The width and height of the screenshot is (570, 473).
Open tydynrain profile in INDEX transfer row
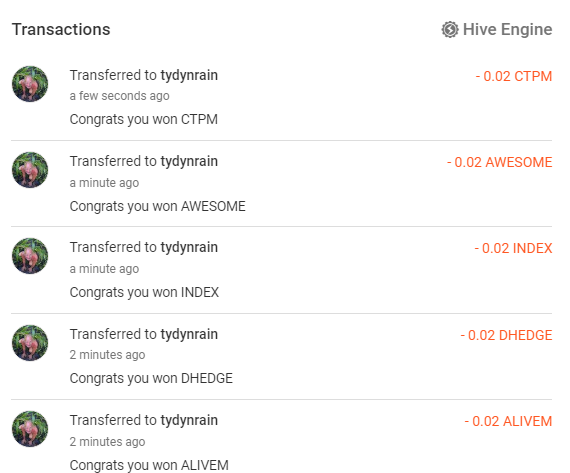click(x=189, y=247)
